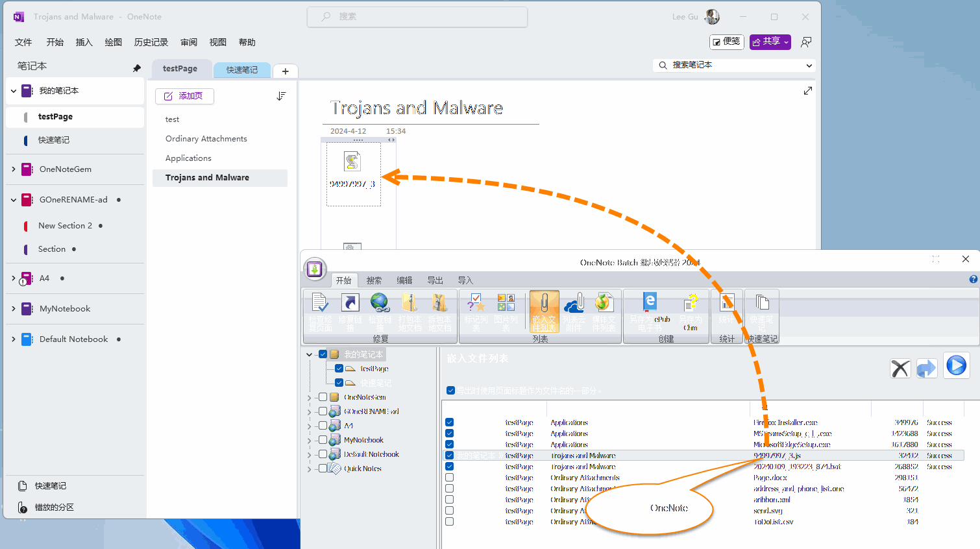Click the 便笺 sticky notes button

click(726, 42)
